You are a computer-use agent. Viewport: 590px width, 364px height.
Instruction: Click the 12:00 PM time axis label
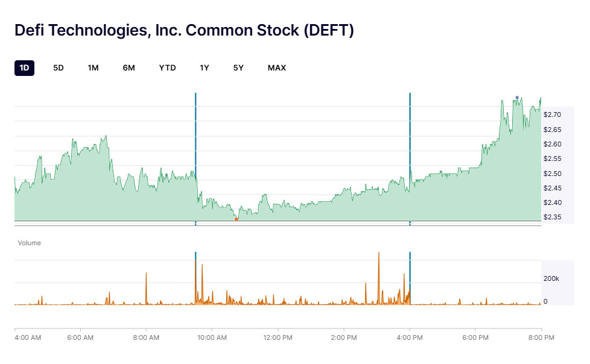[278, 338]
